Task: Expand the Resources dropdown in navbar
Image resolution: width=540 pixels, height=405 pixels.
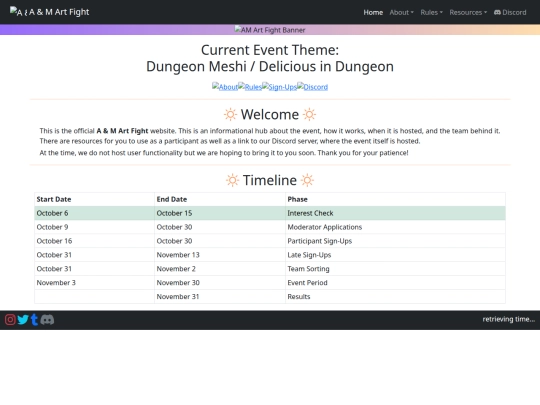Action: tap(468, 12)
